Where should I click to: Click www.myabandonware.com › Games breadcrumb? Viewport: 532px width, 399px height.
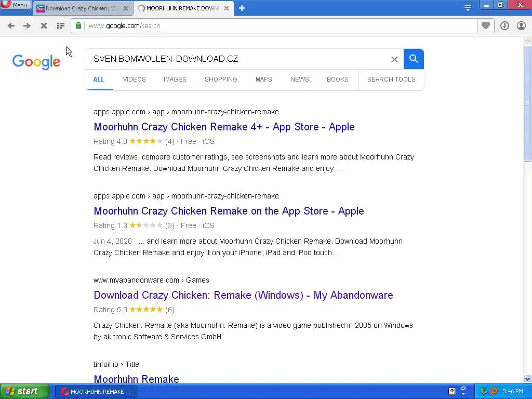point(151,280)
